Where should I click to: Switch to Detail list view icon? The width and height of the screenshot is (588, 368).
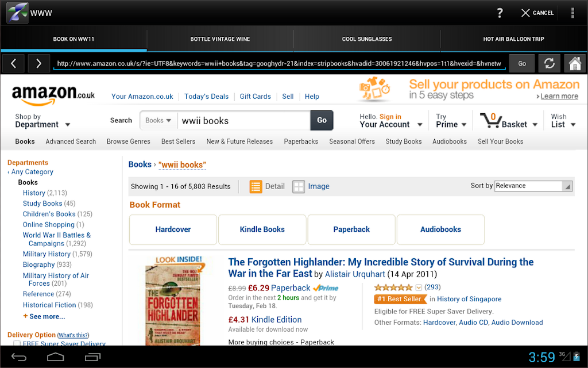[x=256, y=186]
